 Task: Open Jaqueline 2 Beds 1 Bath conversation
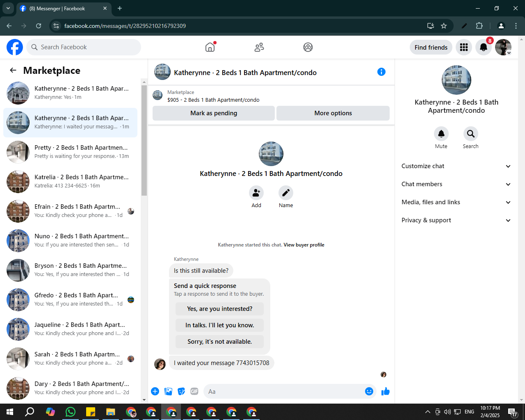(70, 329)
